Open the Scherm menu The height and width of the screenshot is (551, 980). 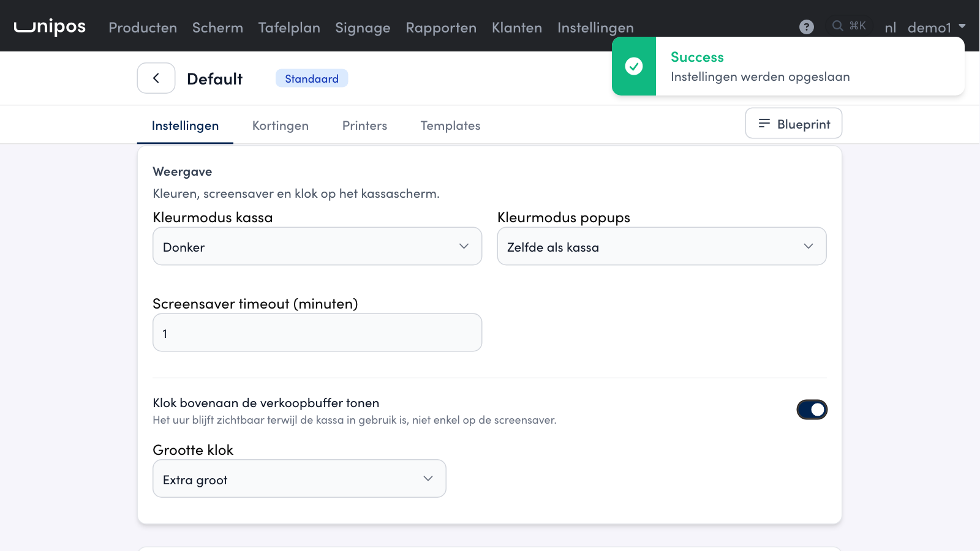coord(217,28)
